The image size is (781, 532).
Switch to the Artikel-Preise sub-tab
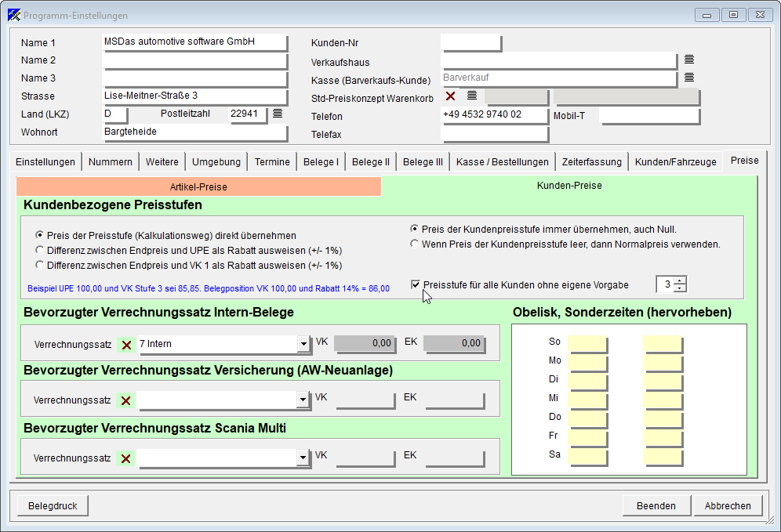tap(198, 186)
